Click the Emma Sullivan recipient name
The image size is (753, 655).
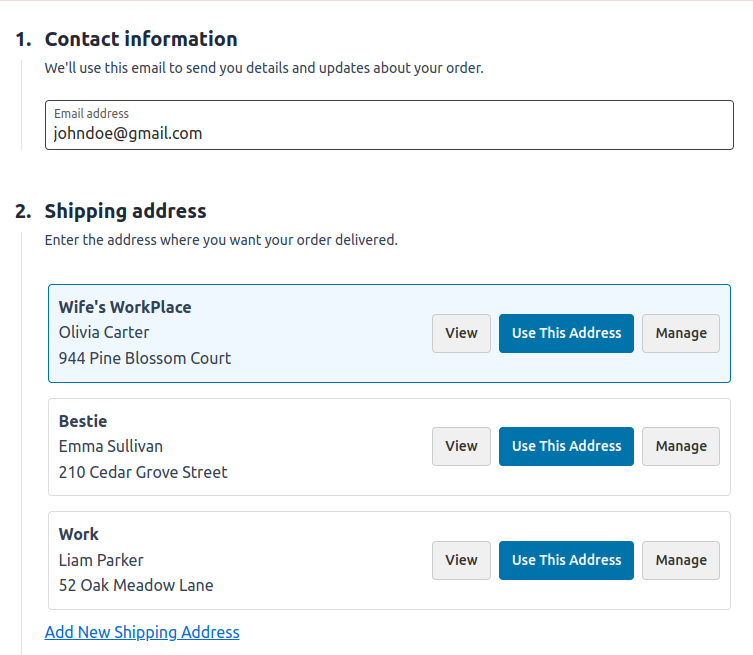point(111,446)
